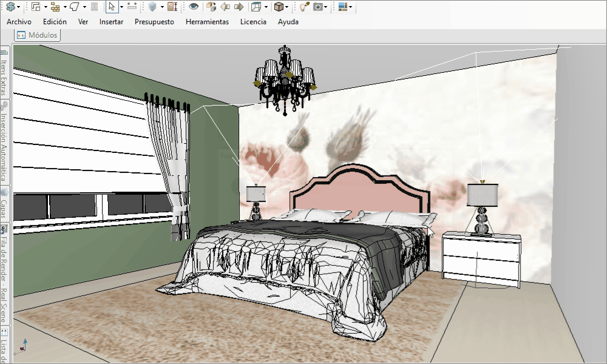
Task: Expand the wooden crate icon dropdown
Action: click(287, 7)
